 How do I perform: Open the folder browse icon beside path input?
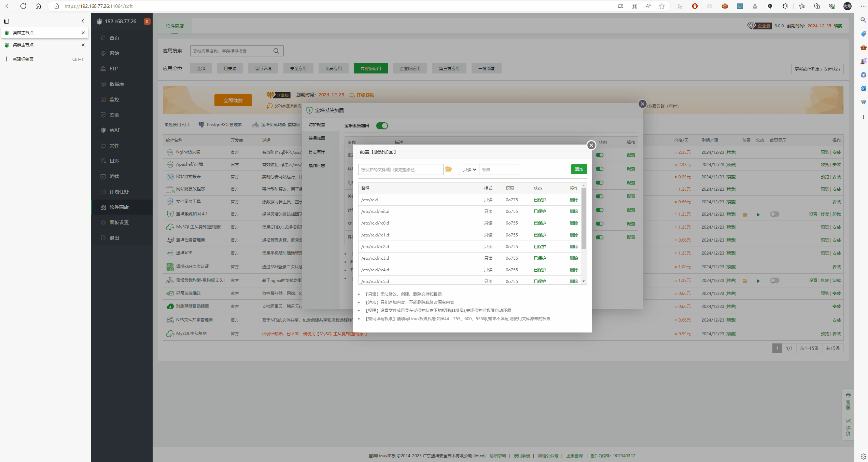(x=448, y=169)
